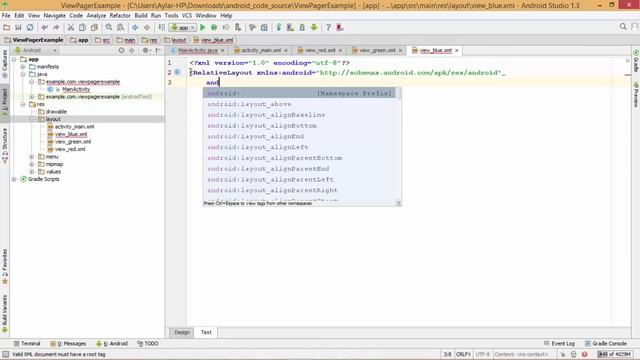640x360 pixels.
Task: Click the Redo arrow icon
Action: [56, 27]
